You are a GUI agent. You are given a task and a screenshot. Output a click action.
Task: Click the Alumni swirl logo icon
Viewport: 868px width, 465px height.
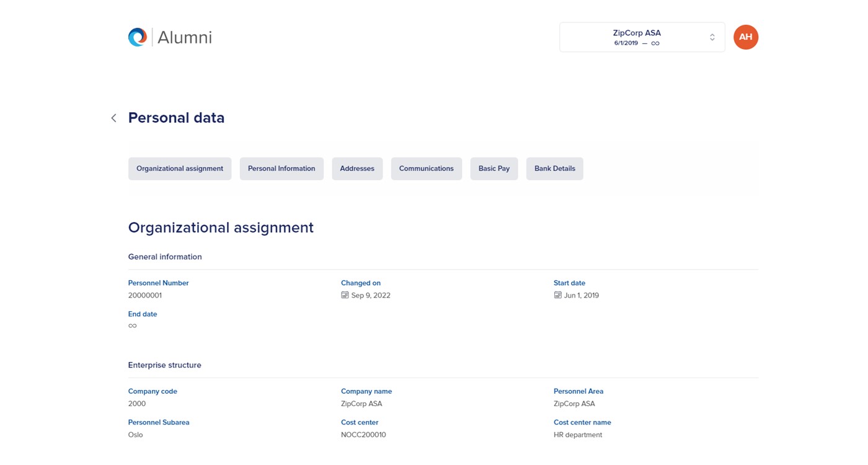click(138, 37)
